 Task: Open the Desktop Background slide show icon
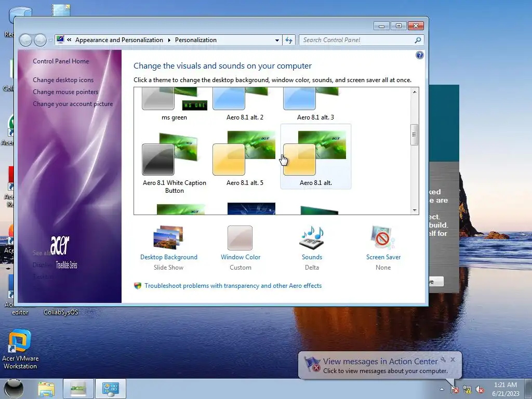(x=168, y=237)
